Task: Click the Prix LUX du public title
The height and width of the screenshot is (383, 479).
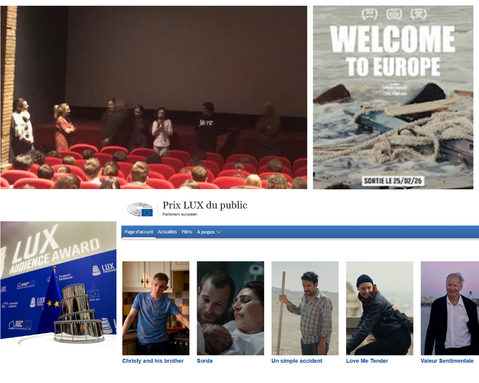Action: coord(205,205)
